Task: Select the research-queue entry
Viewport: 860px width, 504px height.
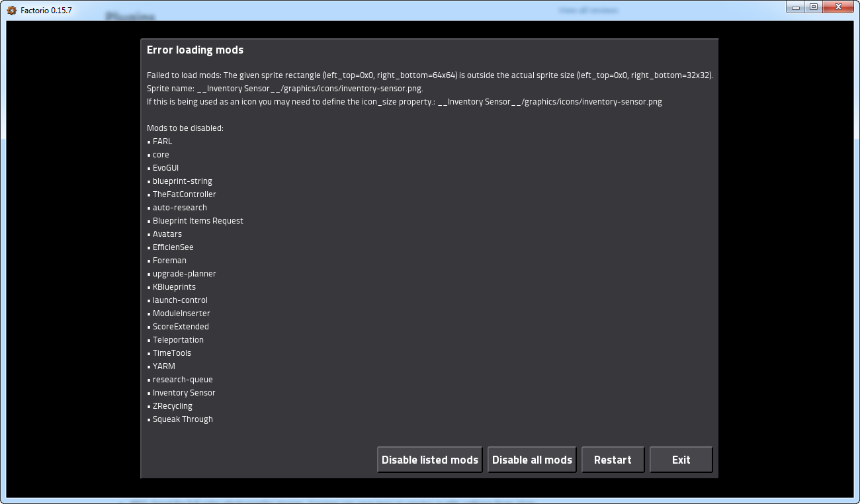Action: [183, 380]
